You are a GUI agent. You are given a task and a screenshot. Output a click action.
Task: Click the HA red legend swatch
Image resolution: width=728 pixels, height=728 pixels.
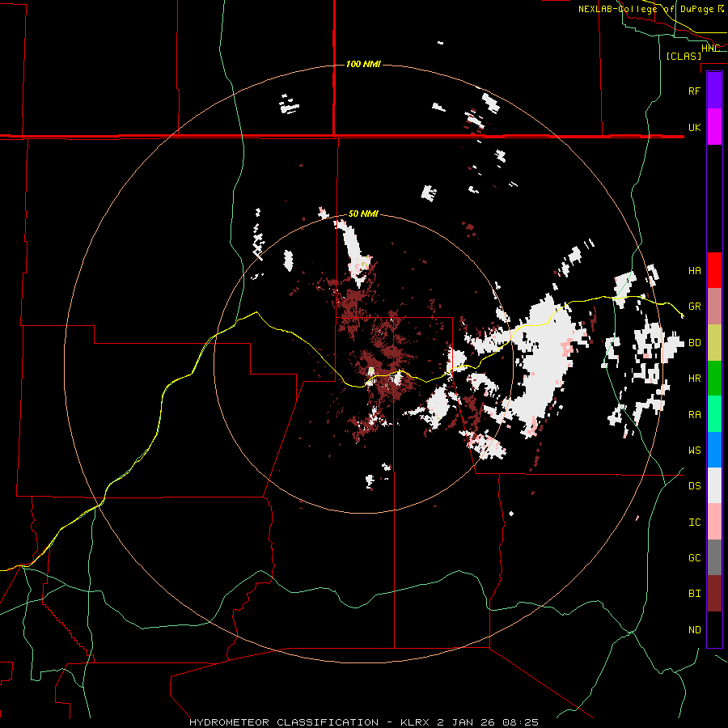click(714, 270)
